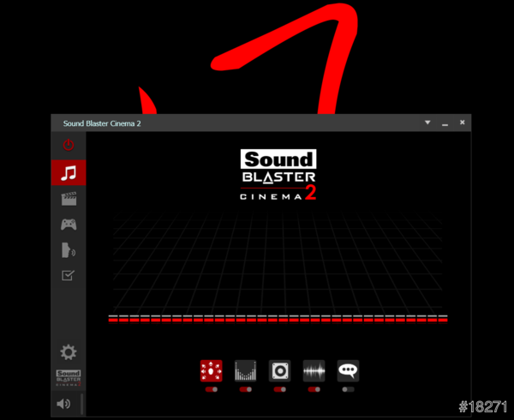Switch to the Movie clapperboard profile
This screenshot has height=420, width=514.
tap(69, 199)
